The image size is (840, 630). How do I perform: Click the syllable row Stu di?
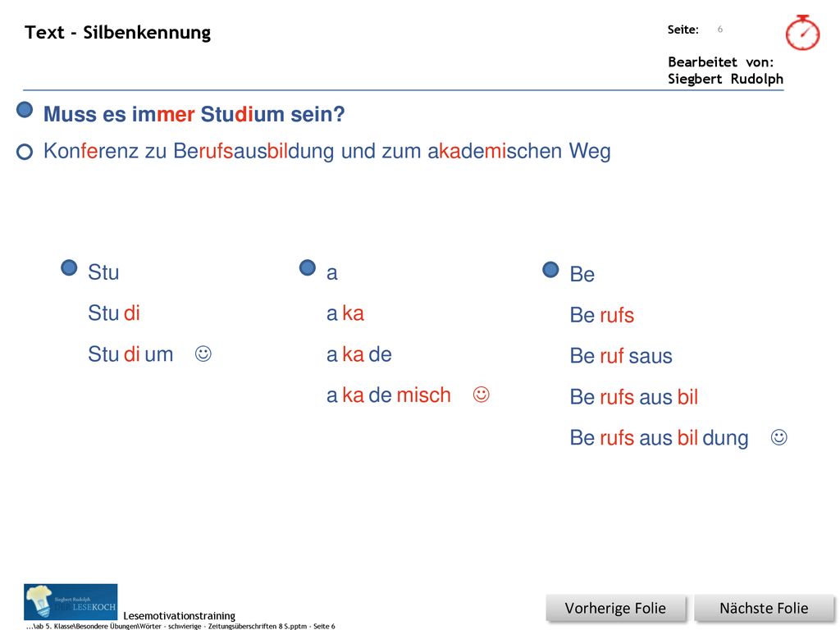(113, 313)
